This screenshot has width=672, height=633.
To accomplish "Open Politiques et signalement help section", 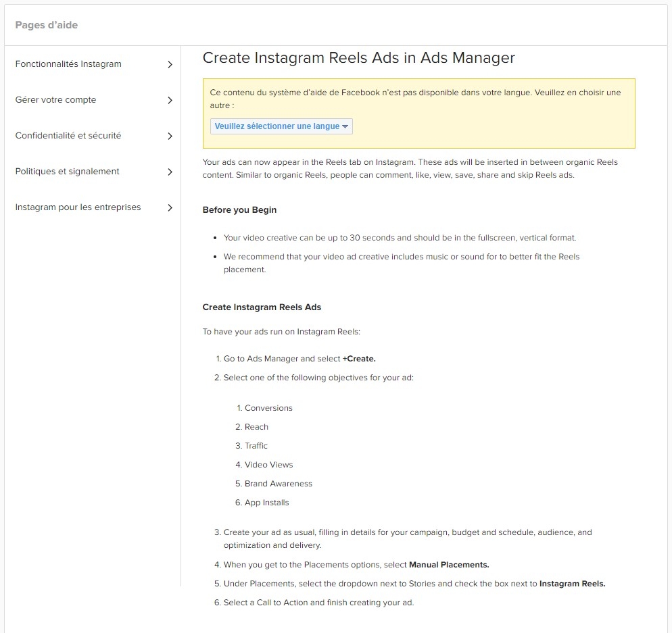I will coord(67,172).
